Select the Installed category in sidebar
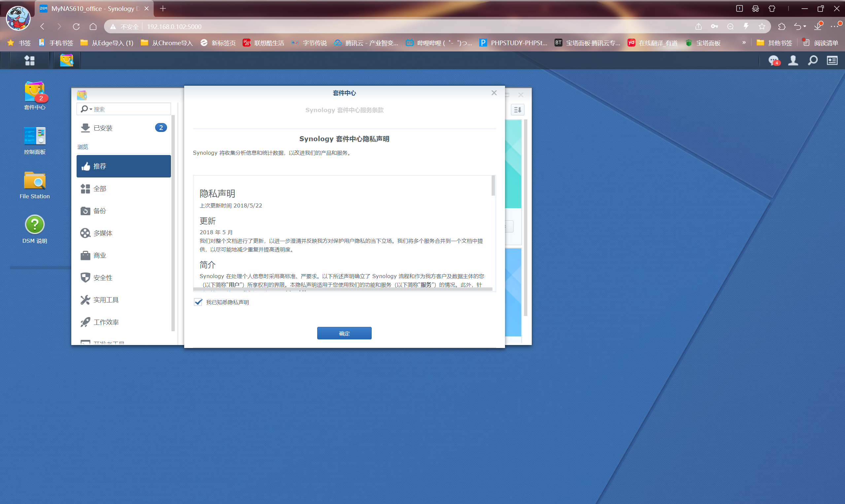The image size is (845, 504). (x=124, y=128)
